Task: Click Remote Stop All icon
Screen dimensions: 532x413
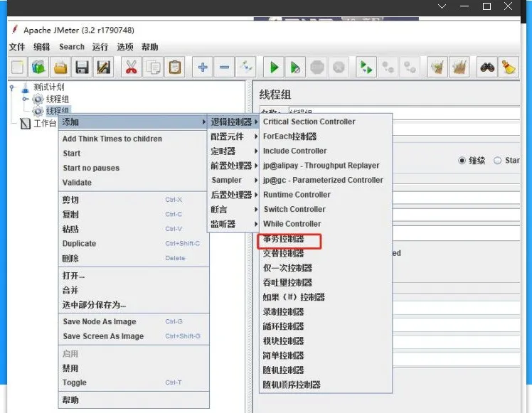Action: tap(388, 67)
